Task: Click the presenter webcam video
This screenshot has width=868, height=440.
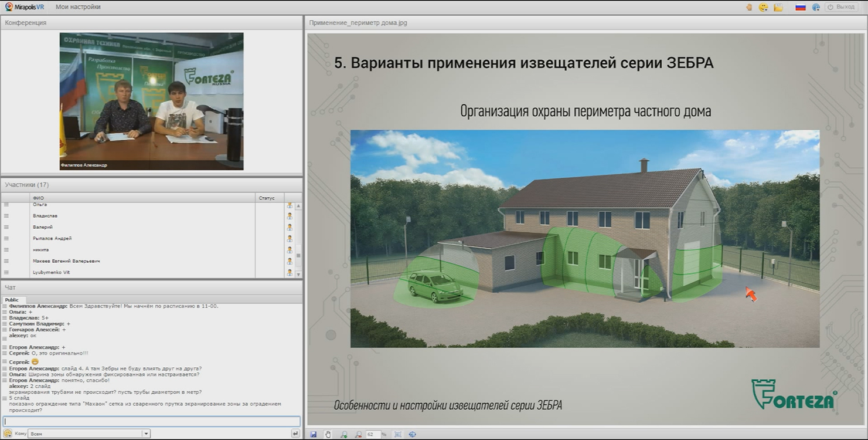Action: pos(151,101)
